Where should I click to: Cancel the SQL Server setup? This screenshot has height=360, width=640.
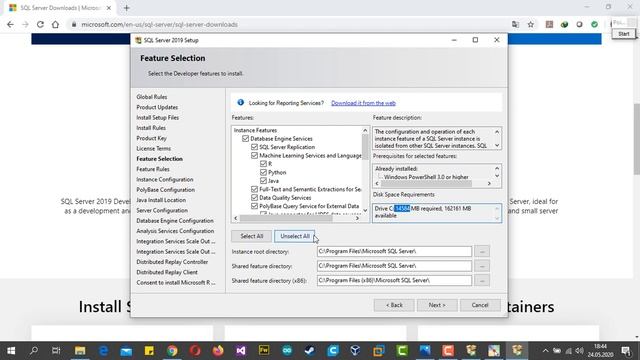pyautogui.click(x=480, y=305)
